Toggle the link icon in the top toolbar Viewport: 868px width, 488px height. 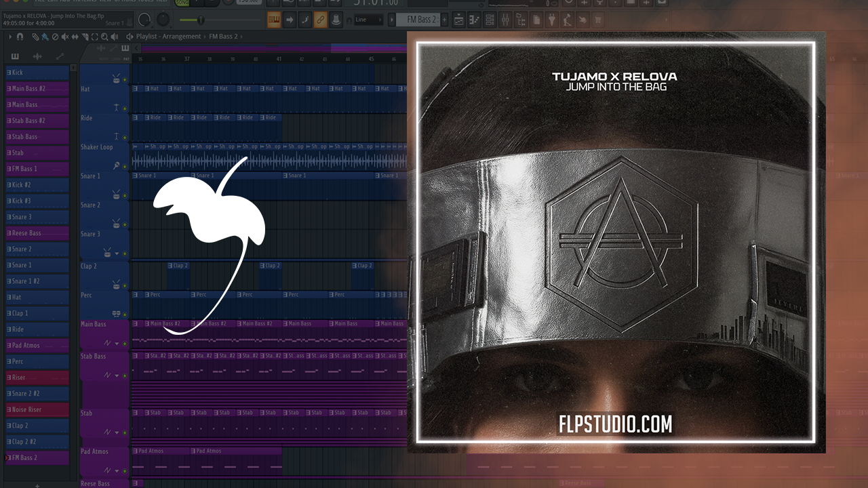coord(319,19)
